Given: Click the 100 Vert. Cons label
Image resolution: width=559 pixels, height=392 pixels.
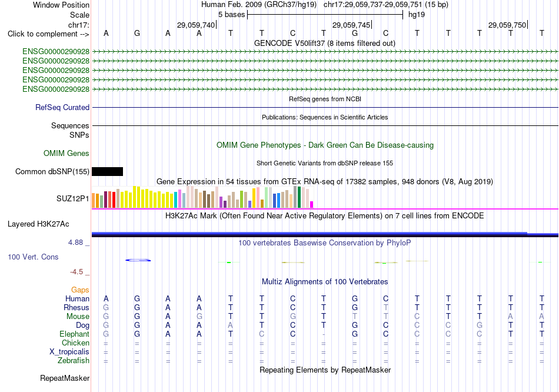Looking at the screenshot, I should 33,257.
